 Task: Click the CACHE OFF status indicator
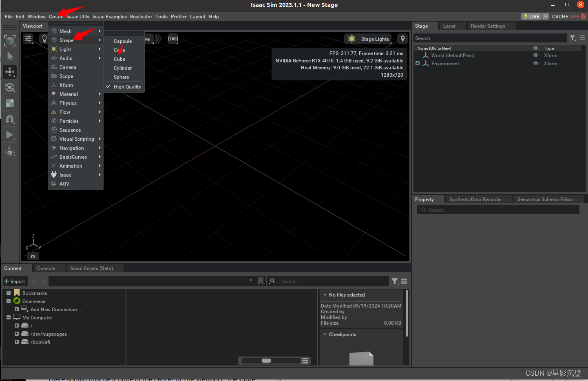coord(569,16)
